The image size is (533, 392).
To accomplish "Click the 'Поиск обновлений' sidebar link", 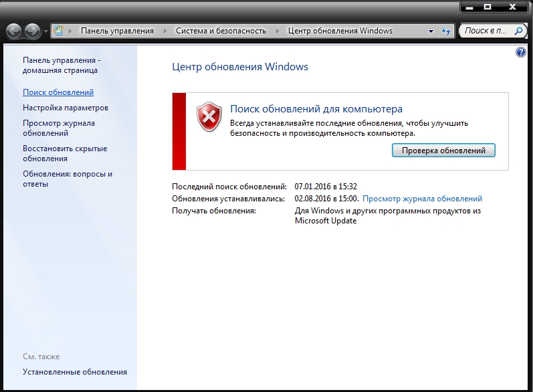I will [58, 92].
